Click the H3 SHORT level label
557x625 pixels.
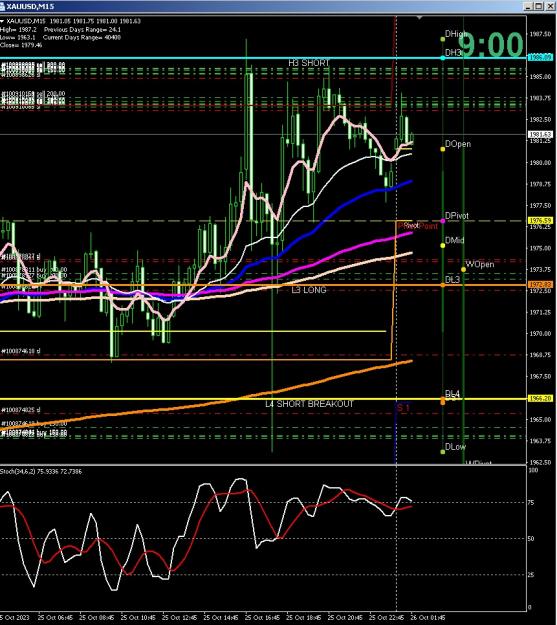[x=309, y=63]
